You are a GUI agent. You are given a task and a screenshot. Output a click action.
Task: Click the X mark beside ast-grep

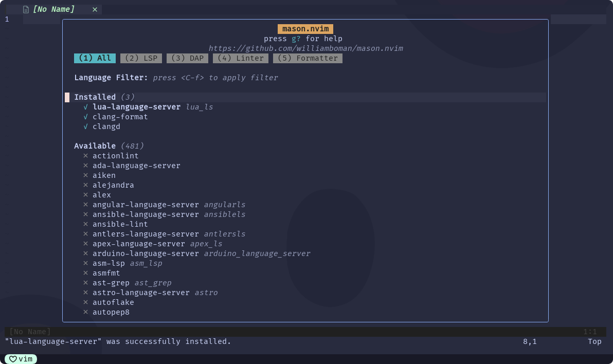point(85,283)
